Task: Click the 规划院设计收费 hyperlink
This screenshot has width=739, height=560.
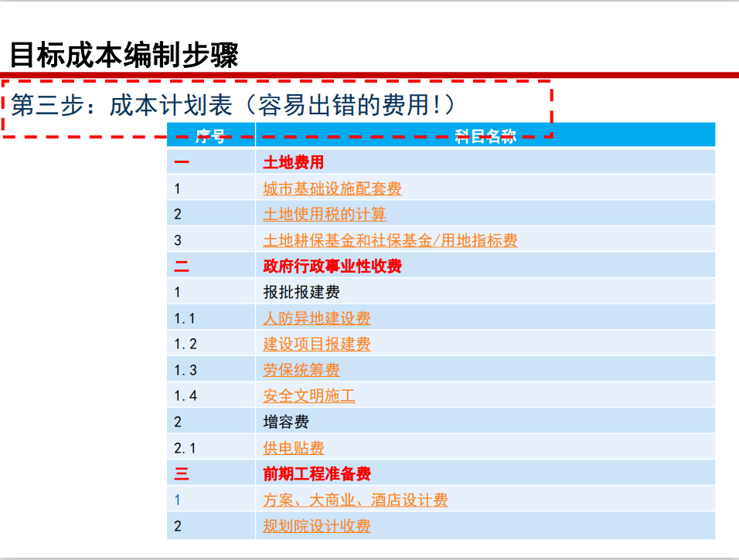Action: click(316, 526)
